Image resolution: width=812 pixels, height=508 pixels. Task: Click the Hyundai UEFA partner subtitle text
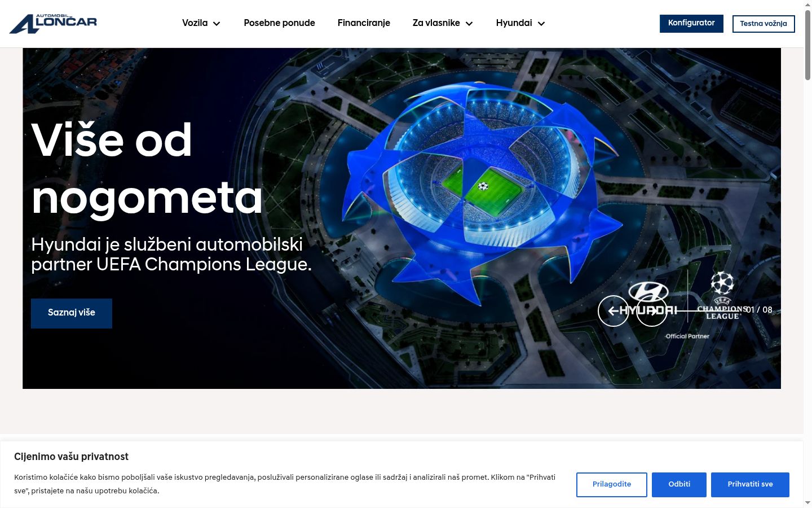pos(171,254)
